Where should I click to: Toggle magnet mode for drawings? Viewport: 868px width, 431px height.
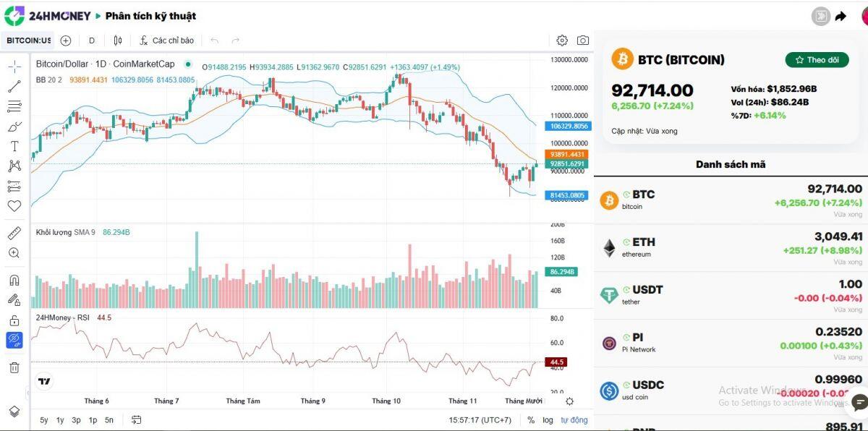(14, 280)
